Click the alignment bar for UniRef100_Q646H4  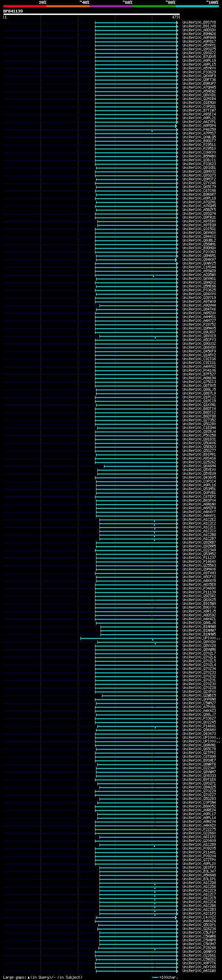[x=141, y=466]
